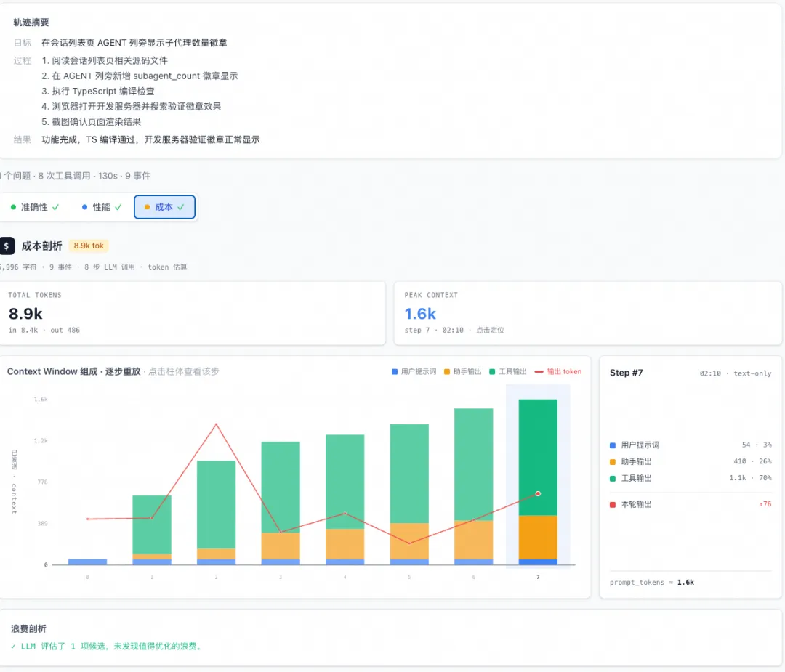Click the Peak Context 1.6k value
Screen dimensions: 785x672
click(420, 314)
